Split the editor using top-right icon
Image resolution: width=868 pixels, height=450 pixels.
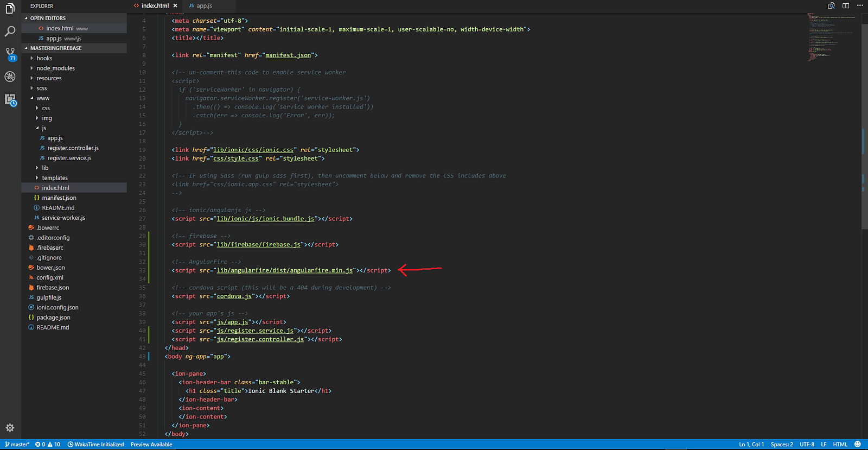click(845, 5)
